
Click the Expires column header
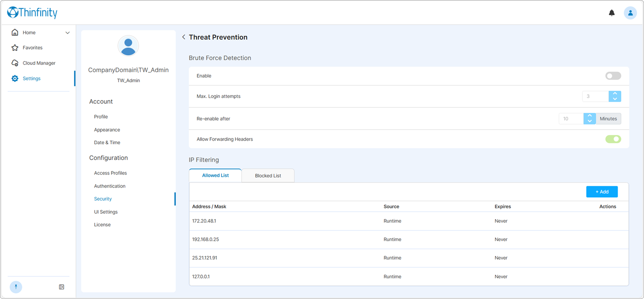point(502,206)
